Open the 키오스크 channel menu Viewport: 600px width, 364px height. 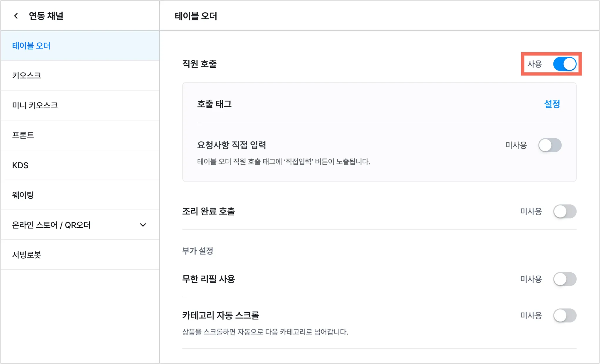[x=27, y=76]
